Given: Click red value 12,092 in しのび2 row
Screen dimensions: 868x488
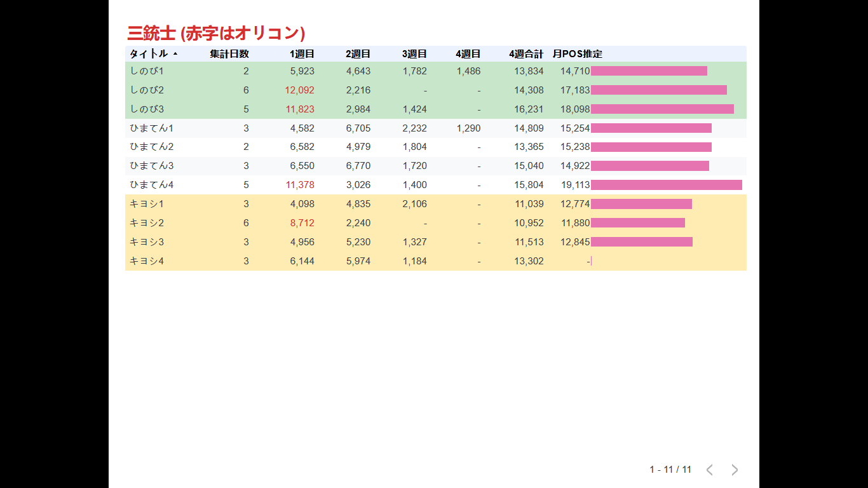Looking at the screenshot, I should 300,90.
